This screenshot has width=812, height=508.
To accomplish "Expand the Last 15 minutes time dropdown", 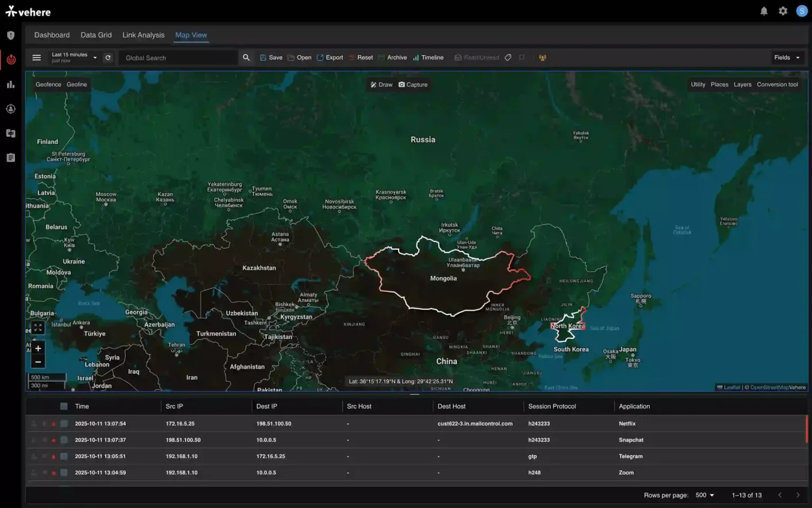I will click(x=74, y=58).
